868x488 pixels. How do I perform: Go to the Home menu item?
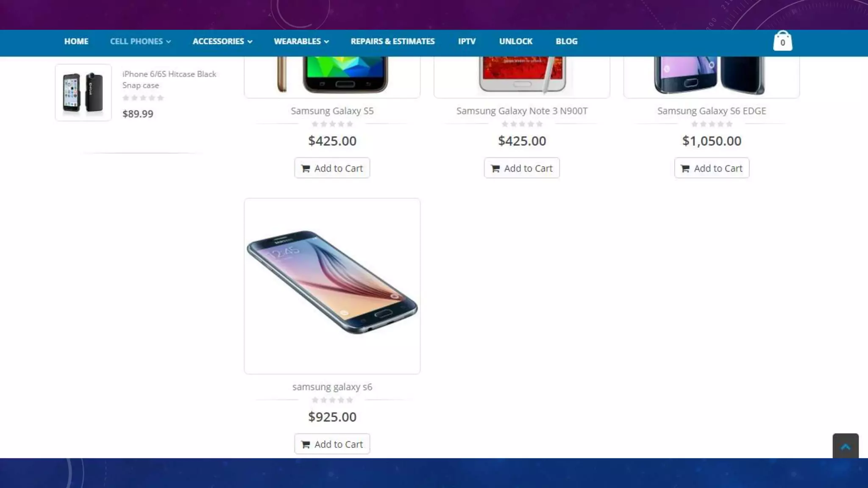tap(76, 41)
